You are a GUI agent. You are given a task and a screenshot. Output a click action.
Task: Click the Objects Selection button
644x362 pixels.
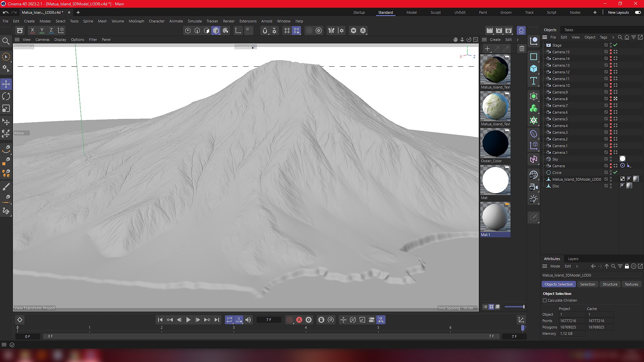click(x=559, y=284)
